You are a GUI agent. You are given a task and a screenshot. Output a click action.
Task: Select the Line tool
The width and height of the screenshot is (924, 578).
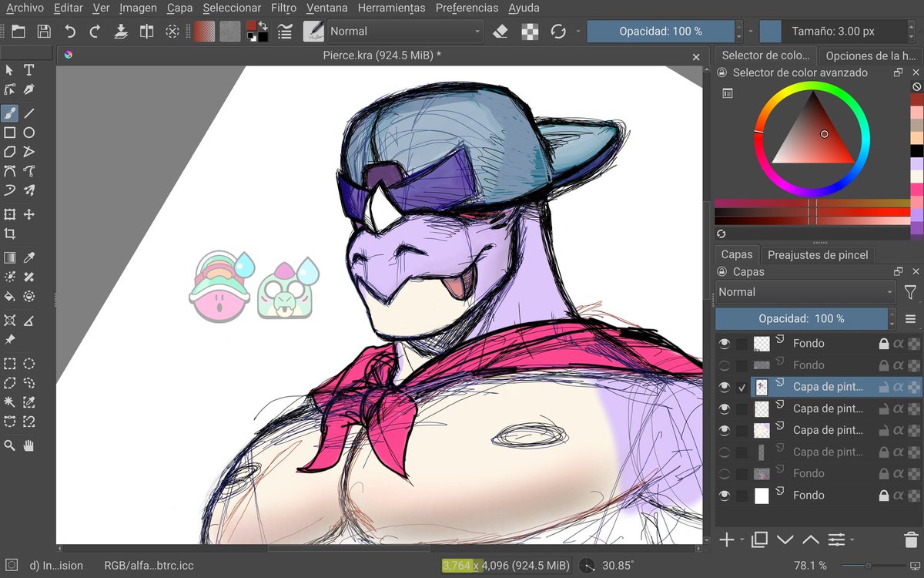click(x=28, y=113)
